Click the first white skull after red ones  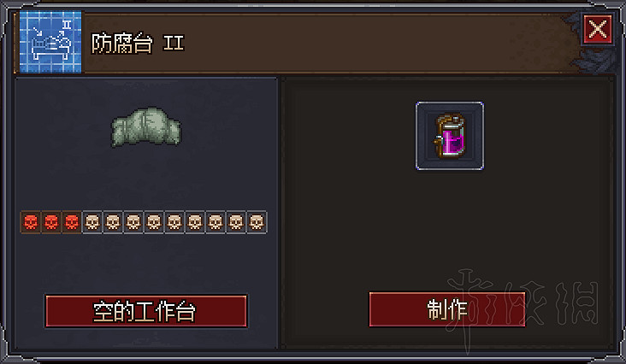point(92,222)
